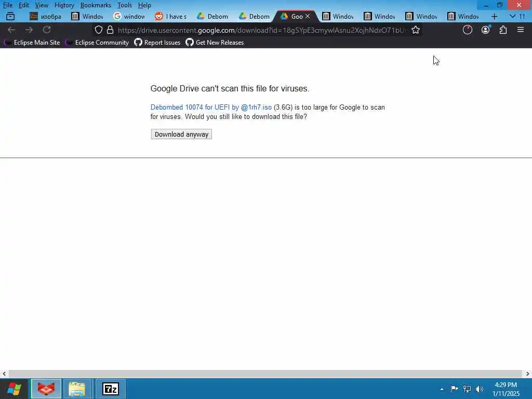The image size is (532, 399).
Task: Open the Help menu
Action: 144,5
